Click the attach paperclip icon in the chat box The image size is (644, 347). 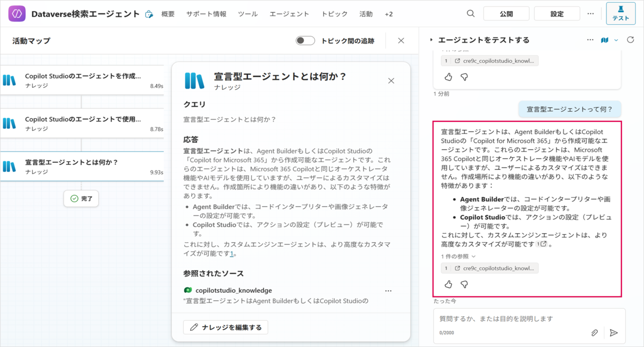pos(595,333)
